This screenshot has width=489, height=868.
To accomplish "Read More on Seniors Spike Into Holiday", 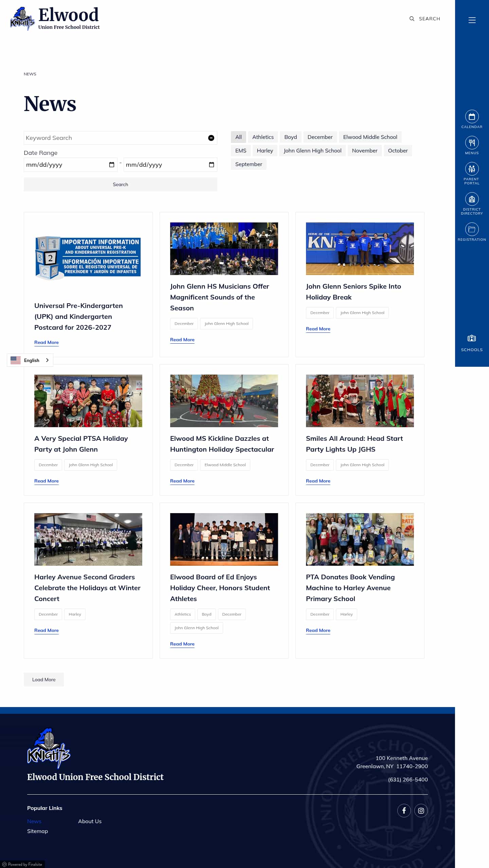I will pos(318,329).
